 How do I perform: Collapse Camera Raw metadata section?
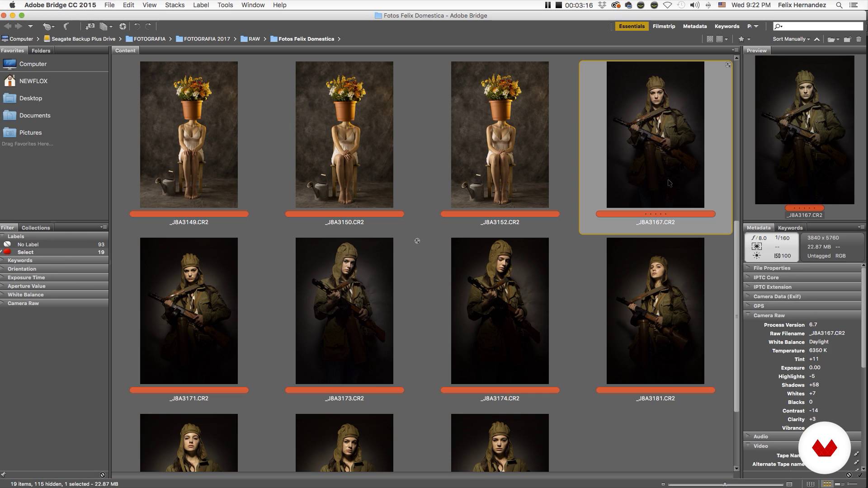coord(802,315)
